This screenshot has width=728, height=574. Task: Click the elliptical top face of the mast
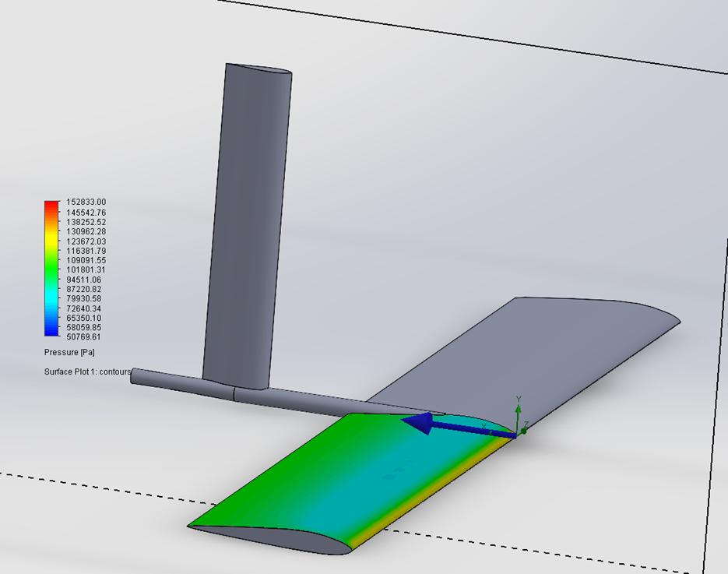(x=258, y=71)
